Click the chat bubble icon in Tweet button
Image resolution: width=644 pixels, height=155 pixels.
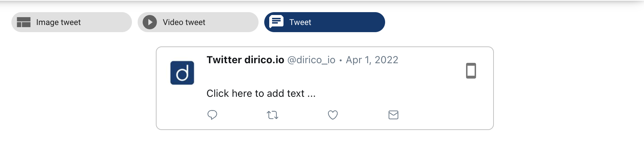(276, 22)
